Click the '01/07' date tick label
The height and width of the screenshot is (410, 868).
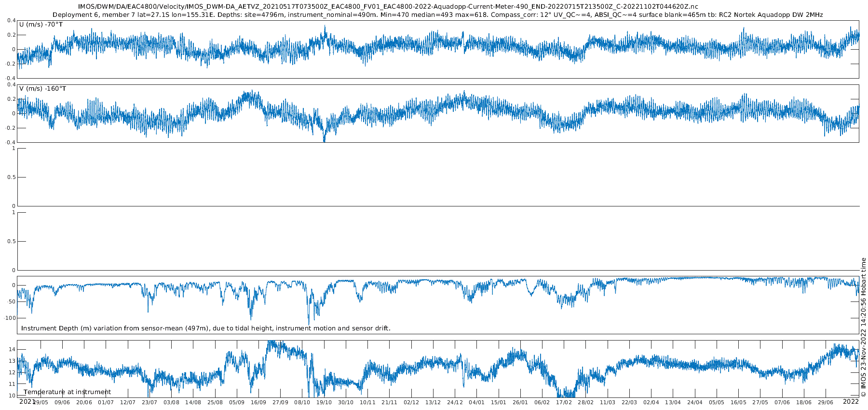pyautogui.click(x=106, y=402)
